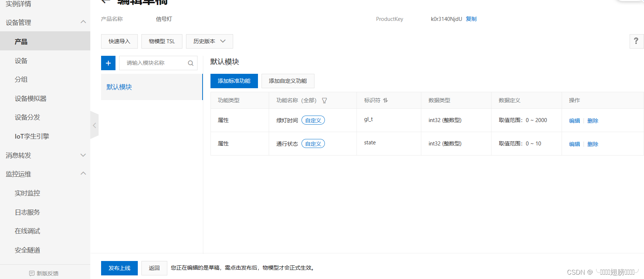This screenshot has height=279, width=644.
Task: Click the 自定义 tag on 绿灯时间
Action: point(313,120)
